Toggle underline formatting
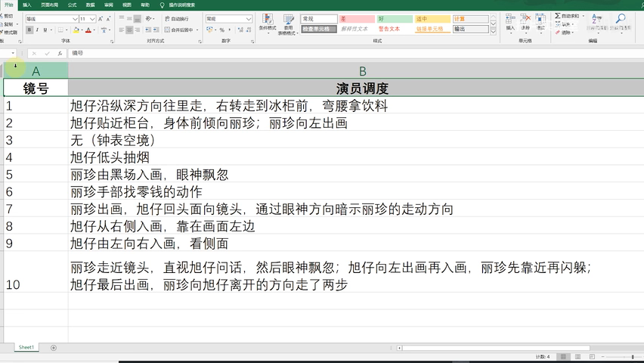The height and width of the screenshot is (363, 644). pyautogui.click(x=45, y=29)
